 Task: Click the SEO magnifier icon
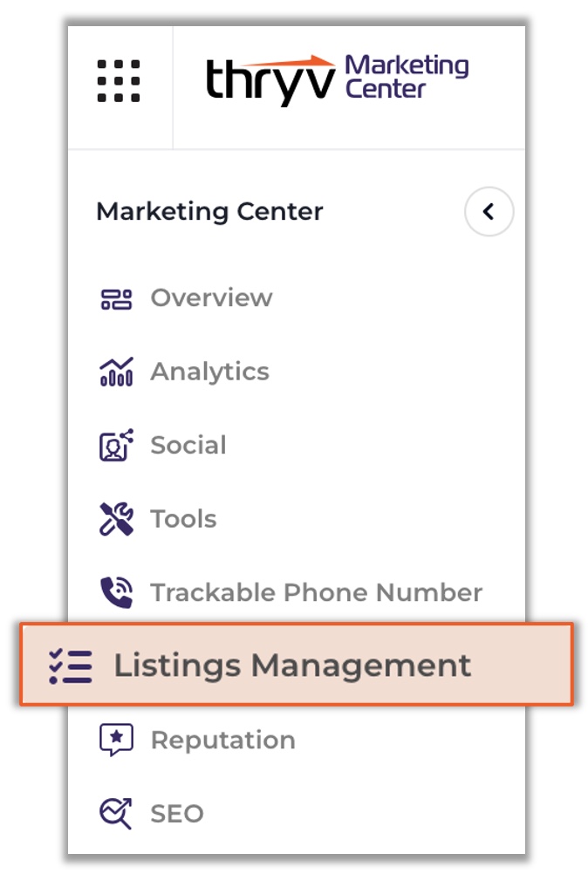pos(116,814)
